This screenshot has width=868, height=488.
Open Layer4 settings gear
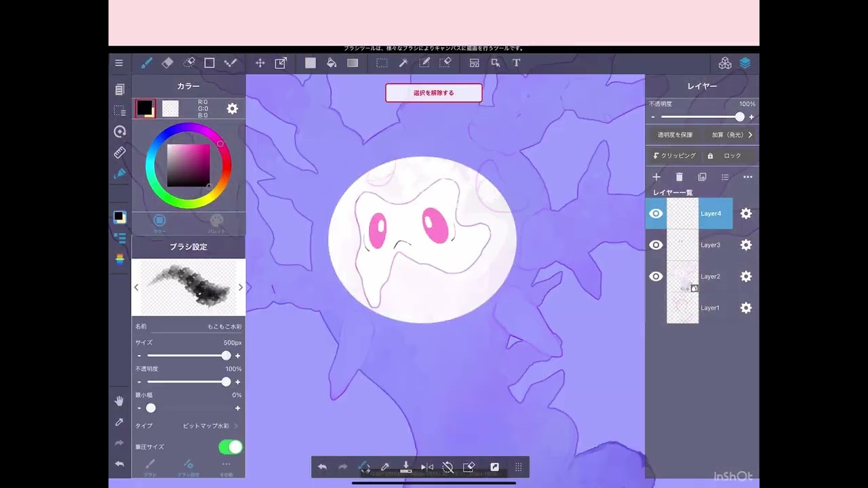746,213
